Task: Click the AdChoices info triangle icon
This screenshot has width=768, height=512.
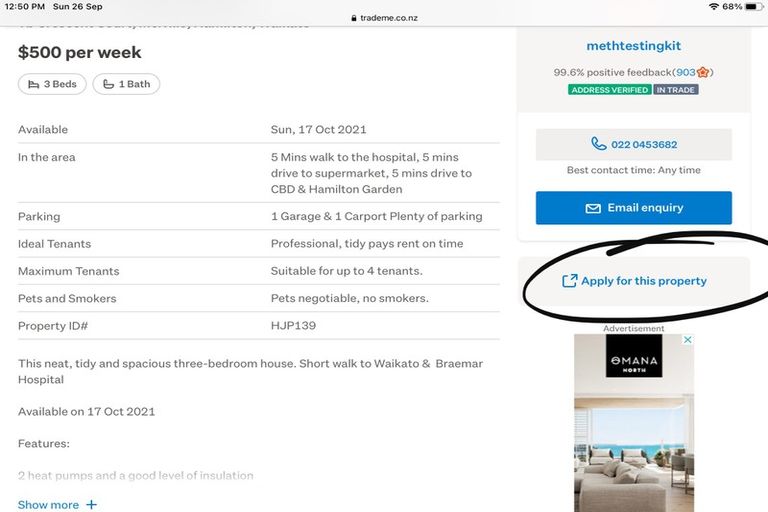Action: [679, 340]
